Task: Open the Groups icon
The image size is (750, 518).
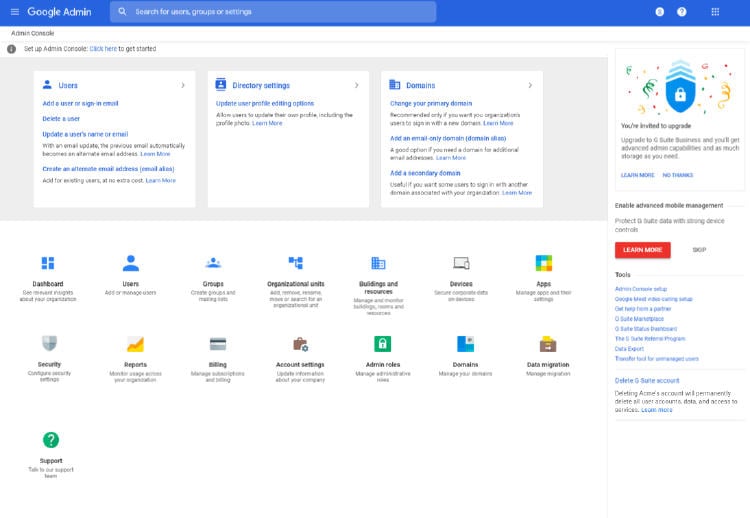Action: click(x=213, y=263)
